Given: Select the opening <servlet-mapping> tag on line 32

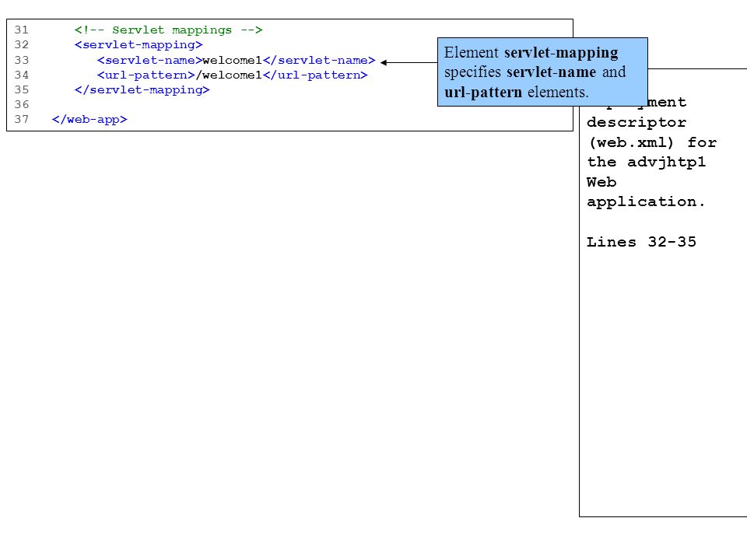Looking at the screenshot, I should point(139,45).
